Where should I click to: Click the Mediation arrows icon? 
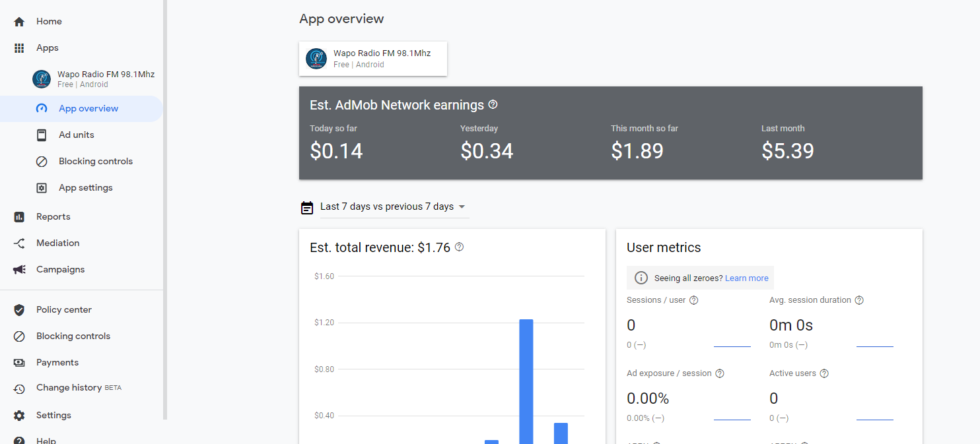click(19, 243)
